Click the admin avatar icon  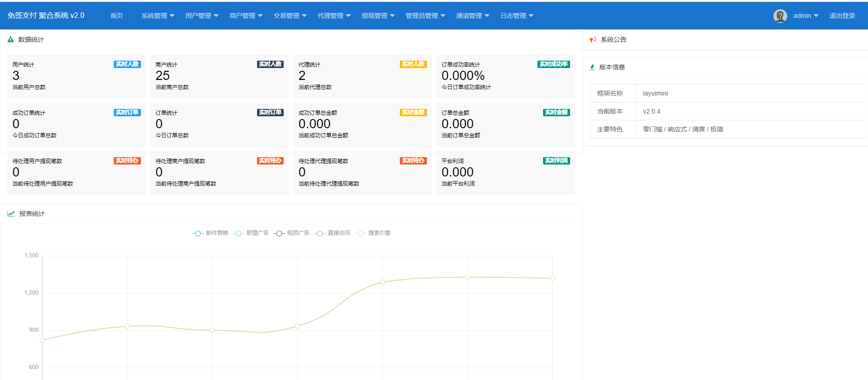click(x=780, y=16)
